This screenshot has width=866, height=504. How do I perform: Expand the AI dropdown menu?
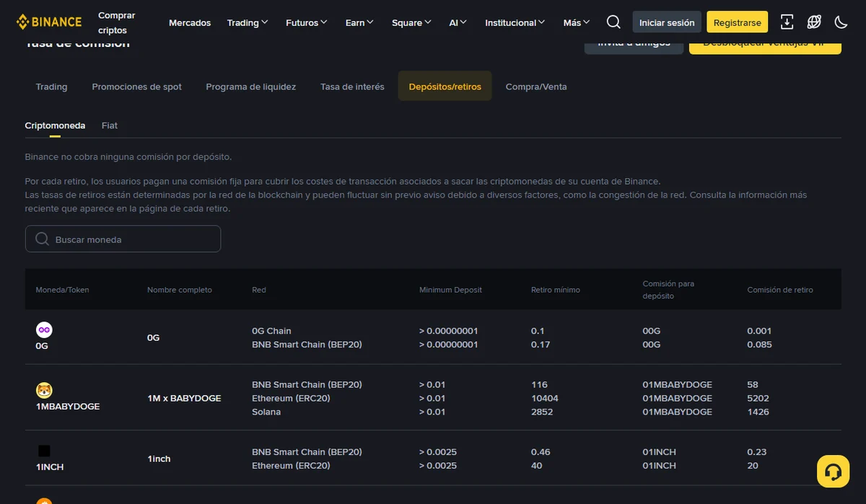point(458,22)
